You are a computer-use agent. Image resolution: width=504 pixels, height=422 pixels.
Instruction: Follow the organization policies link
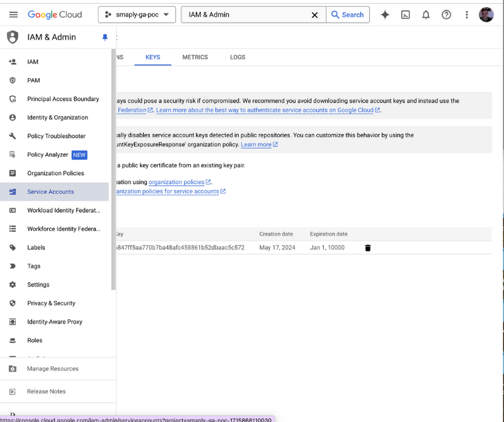click(176, 182)
